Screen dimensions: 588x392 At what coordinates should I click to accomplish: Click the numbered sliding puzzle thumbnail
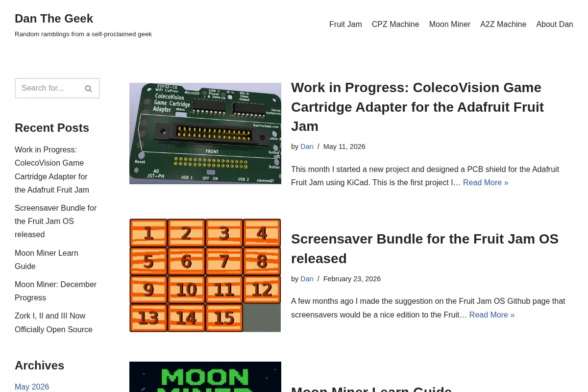(x=205, y=275)
